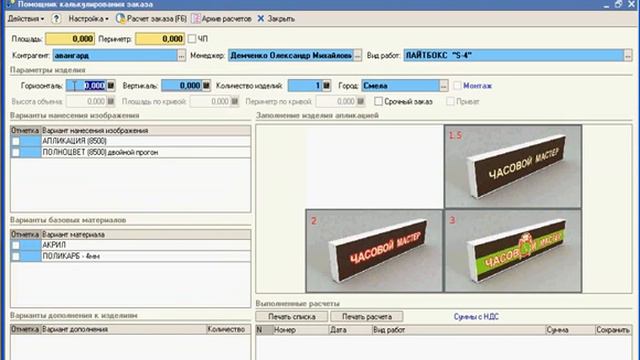Viewport: 640px width, 360px height.
Task: Run Расчет заказа (F6)
Action: pyautogui.click(x=151, y=19)
